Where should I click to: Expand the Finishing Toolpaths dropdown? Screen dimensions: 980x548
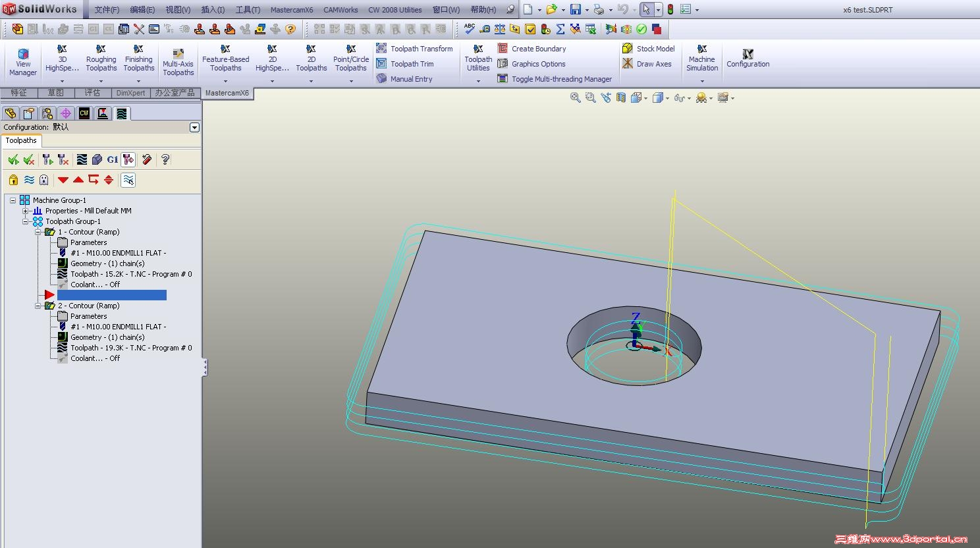pyautogui.click(x=139, y=81)
